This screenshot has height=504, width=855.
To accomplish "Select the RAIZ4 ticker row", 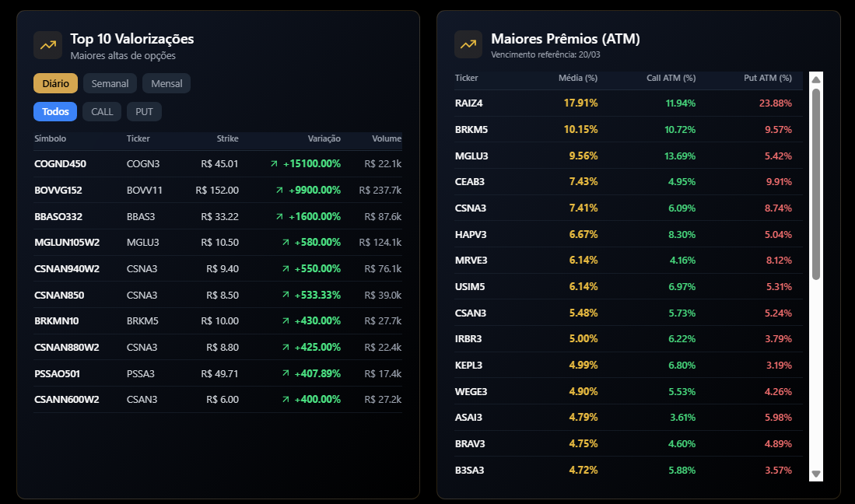I will coord(469,103).
